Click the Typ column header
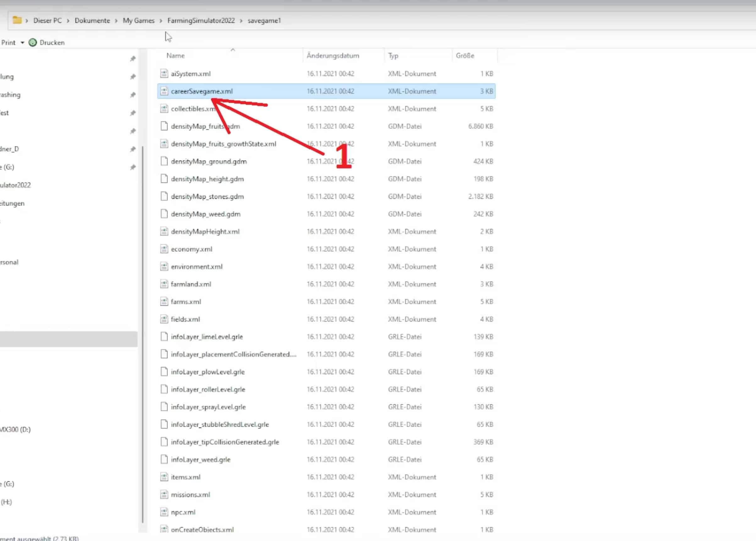756x541 pixels. tap(393, 56)
